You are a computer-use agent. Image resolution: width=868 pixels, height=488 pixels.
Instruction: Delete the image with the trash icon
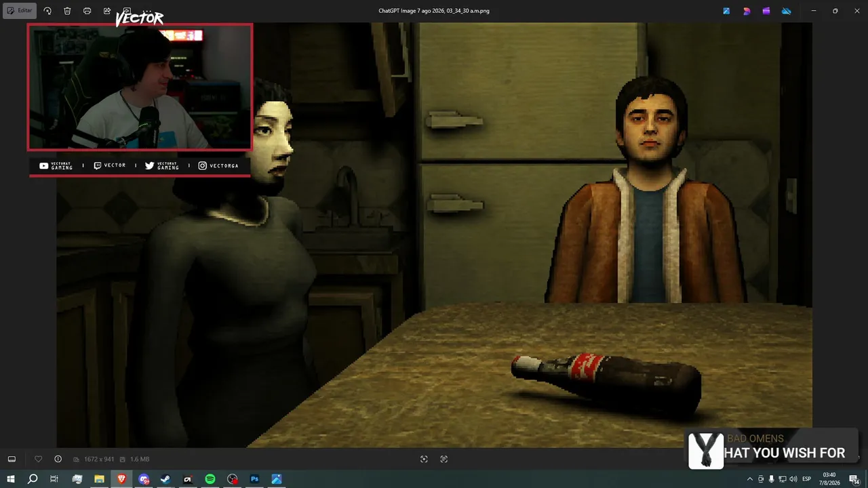tap(67, 11)
